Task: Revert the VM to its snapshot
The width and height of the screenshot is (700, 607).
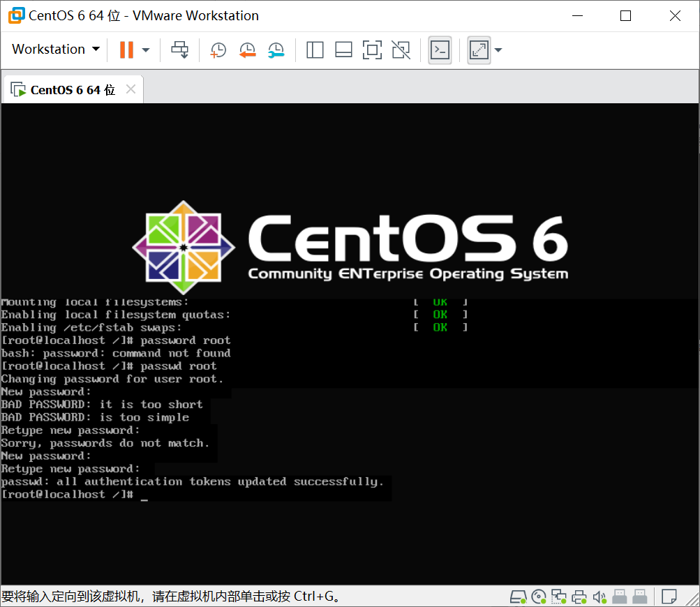Action: click(x=247, y=50)
